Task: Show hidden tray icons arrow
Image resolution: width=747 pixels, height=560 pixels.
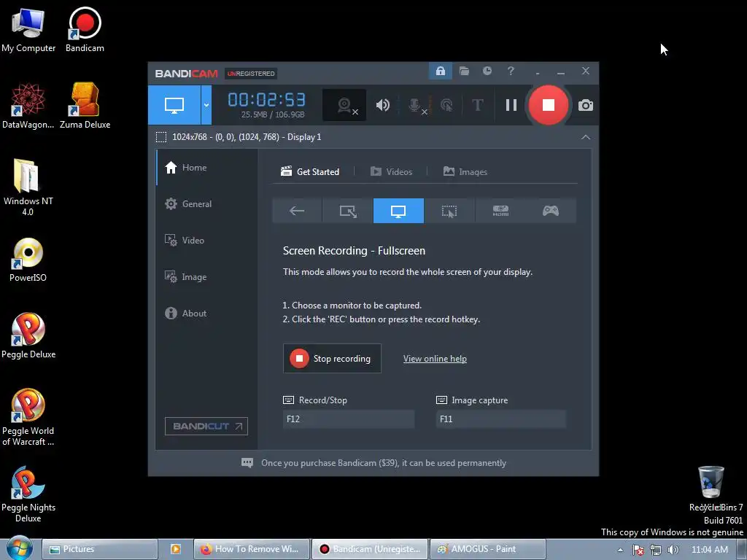Action: click(x=620, y=550)
